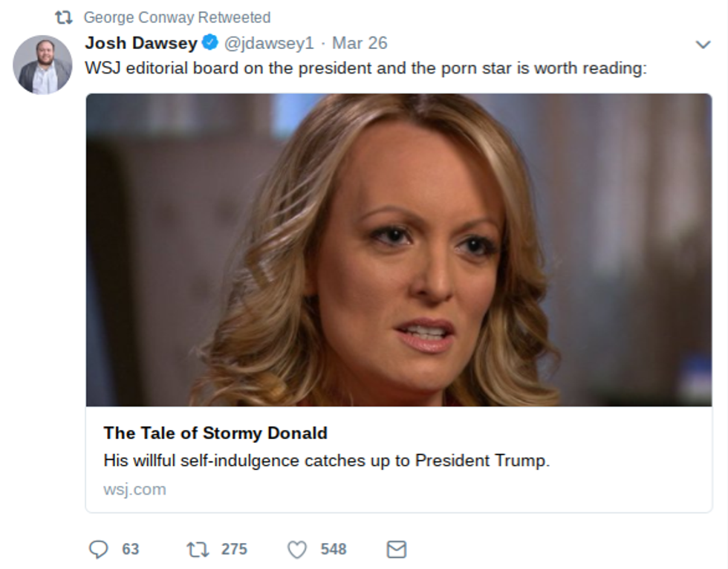Open the Mar 26 timestamp permalink
The width and height of the screenshot is (728, 569).
360,43
